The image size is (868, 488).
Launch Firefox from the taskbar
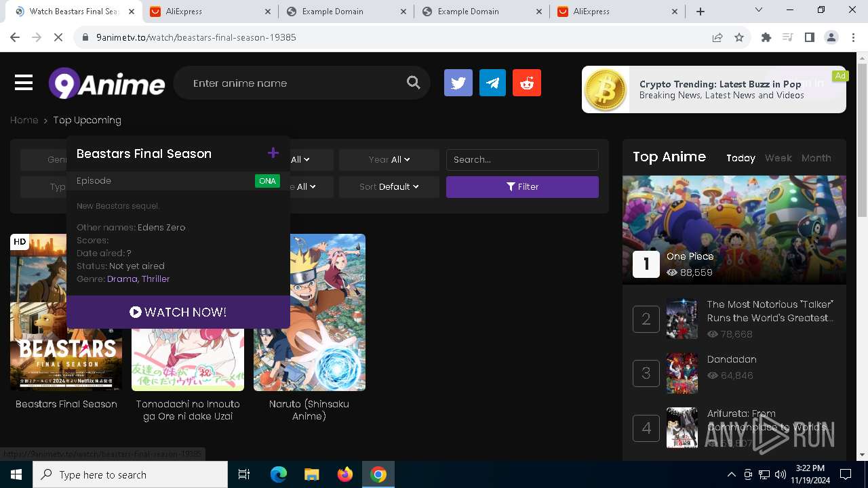(x=345, y=474)
